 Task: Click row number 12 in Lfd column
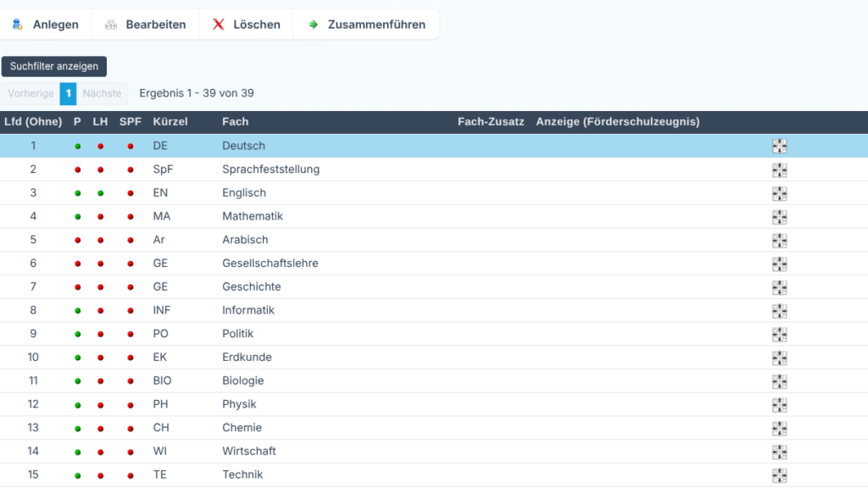33,404
